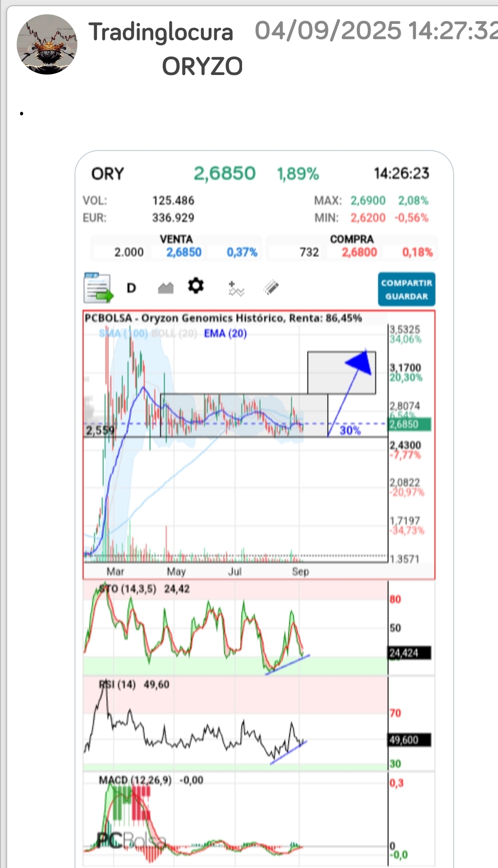
Task: Click the VENTA column header
Action: (176, 239)
